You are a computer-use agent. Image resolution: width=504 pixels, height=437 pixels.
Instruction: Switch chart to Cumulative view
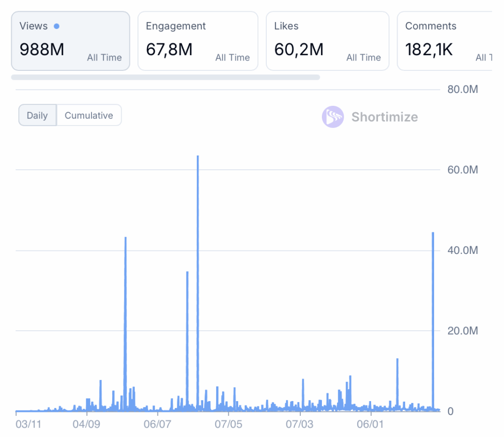pos(89,116)
